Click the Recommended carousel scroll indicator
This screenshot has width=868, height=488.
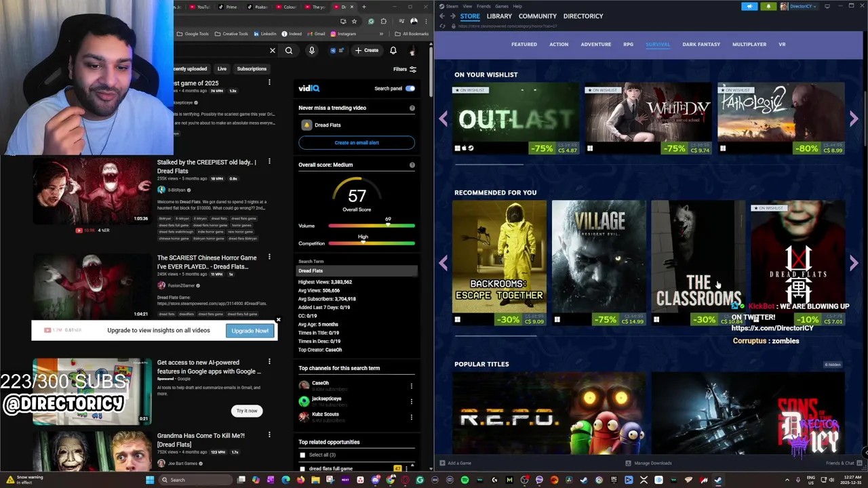[x=496, y=335]
